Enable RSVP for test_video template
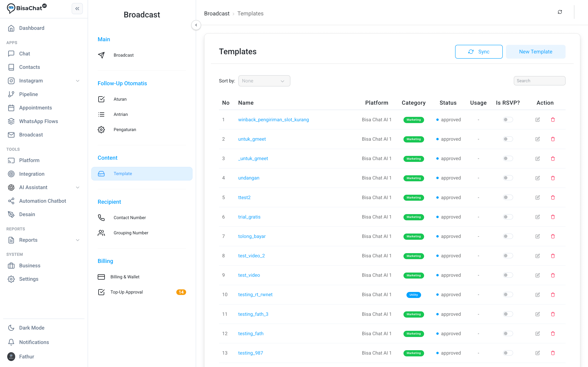This screenshot has height=367, width=588. click(508, 275)
